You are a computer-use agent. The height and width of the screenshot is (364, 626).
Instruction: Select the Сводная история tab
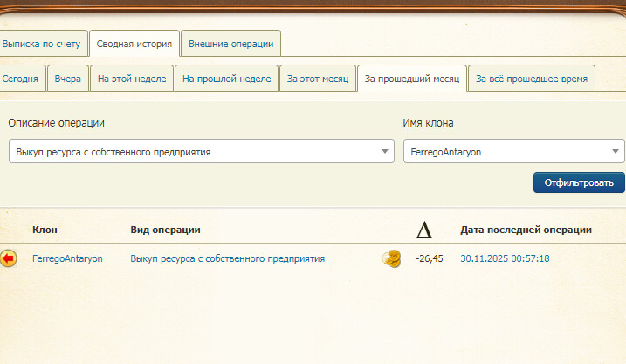click(x=134, y=43)
